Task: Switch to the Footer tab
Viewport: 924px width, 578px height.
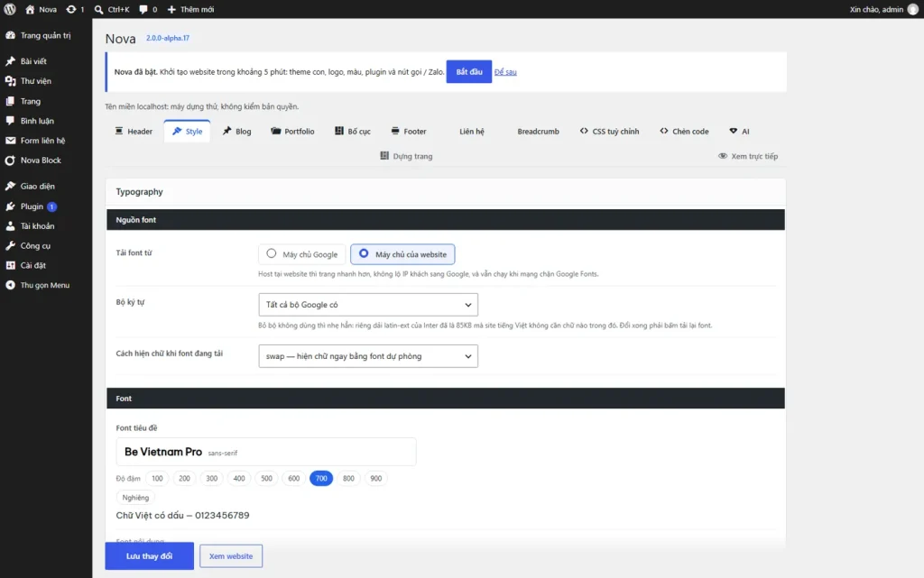Action: pyautogui.click(x=409, y=132)
